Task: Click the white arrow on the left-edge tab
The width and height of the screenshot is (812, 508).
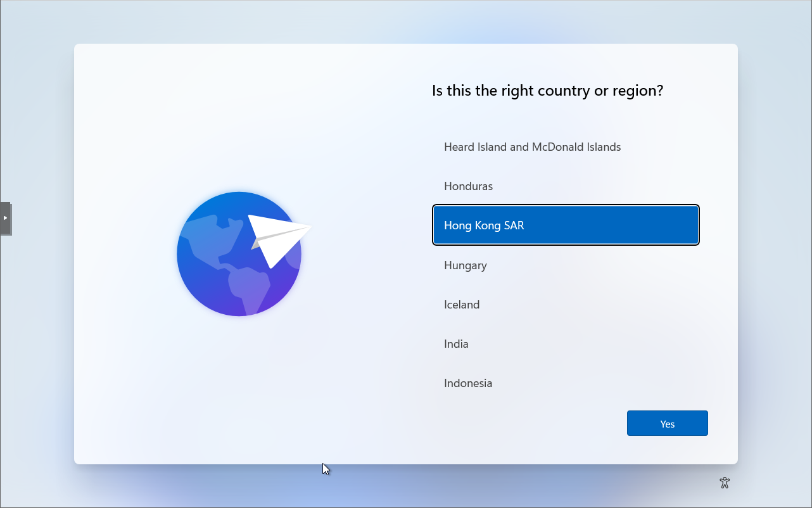Action: pos(5,218)
